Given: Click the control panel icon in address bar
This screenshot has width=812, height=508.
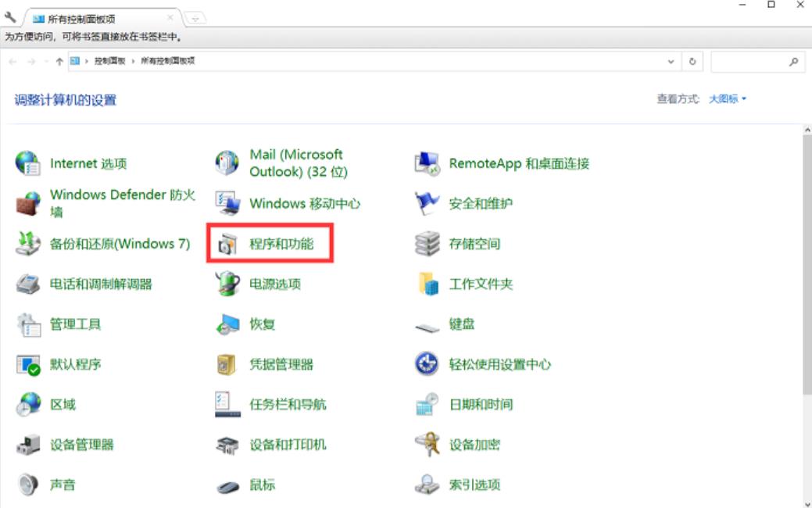Looking at the screenshot, I should point(75,61).
